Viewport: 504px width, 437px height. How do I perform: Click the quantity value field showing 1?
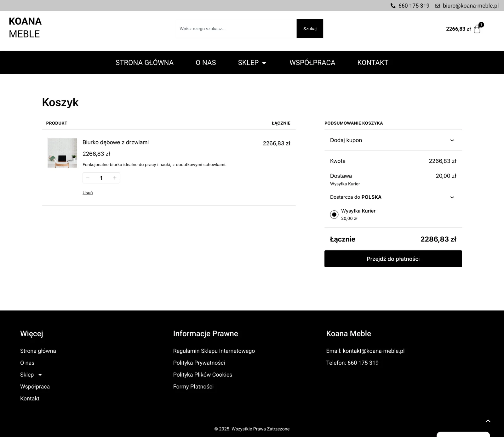click(x=101, y=178)
